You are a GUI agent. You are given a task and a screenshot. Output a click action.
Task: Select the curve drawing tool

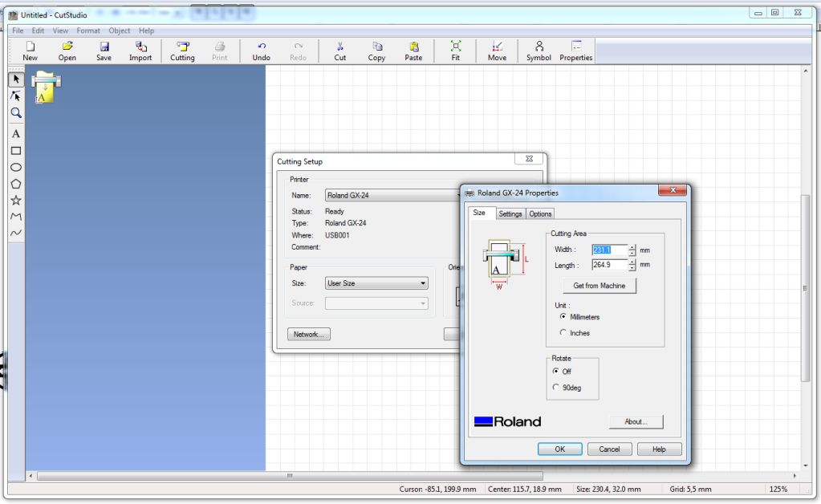[16, 233]
